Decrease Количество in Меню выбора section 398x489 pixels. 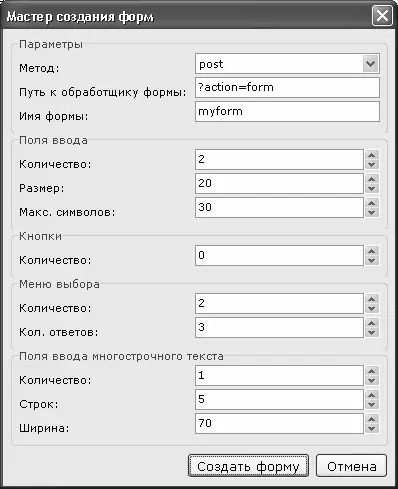click(x=372, y=308)
